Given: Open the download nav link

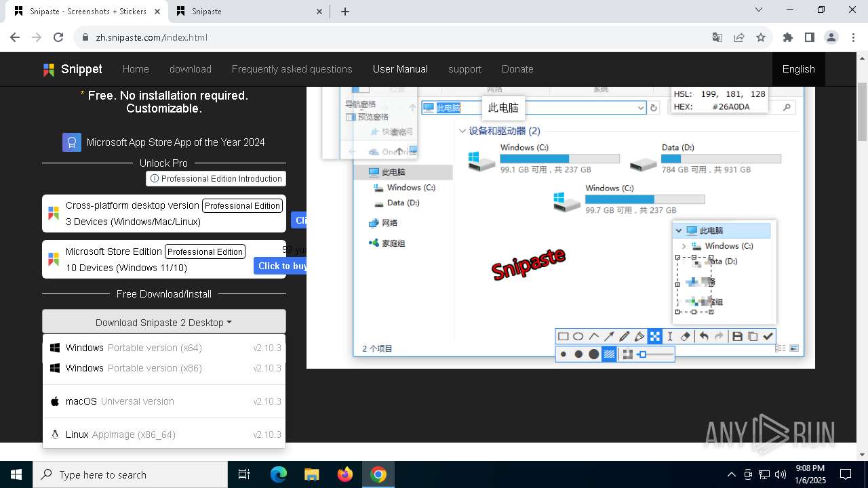Looking at the screenshot, I should (x=191, y=69).
